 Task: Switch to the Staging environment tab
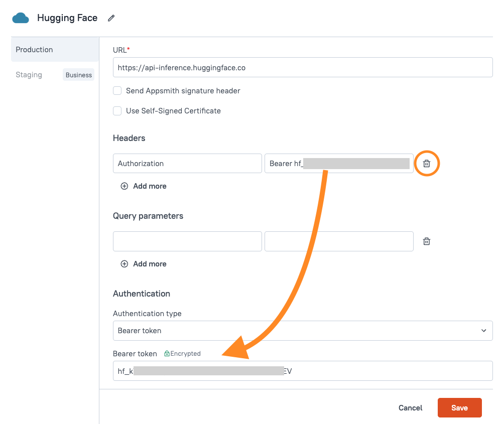pos(29,75)
